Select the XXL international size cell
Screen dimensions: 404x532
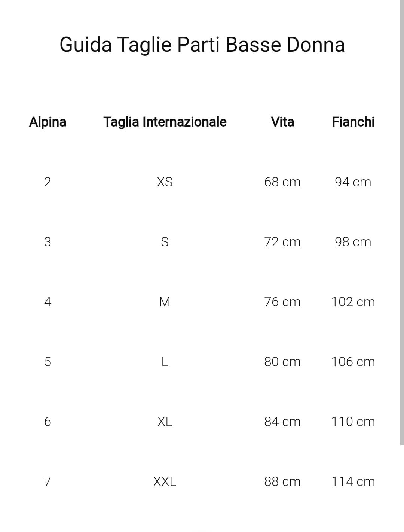pos(165,481)
